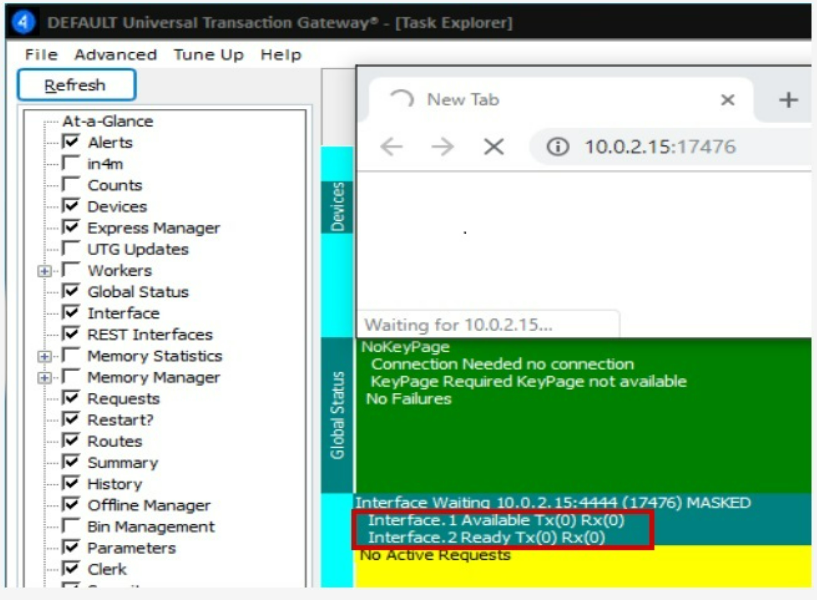Toggle the Alerts checkbox
Screen dimensions: 817x600
coord(70,142)
